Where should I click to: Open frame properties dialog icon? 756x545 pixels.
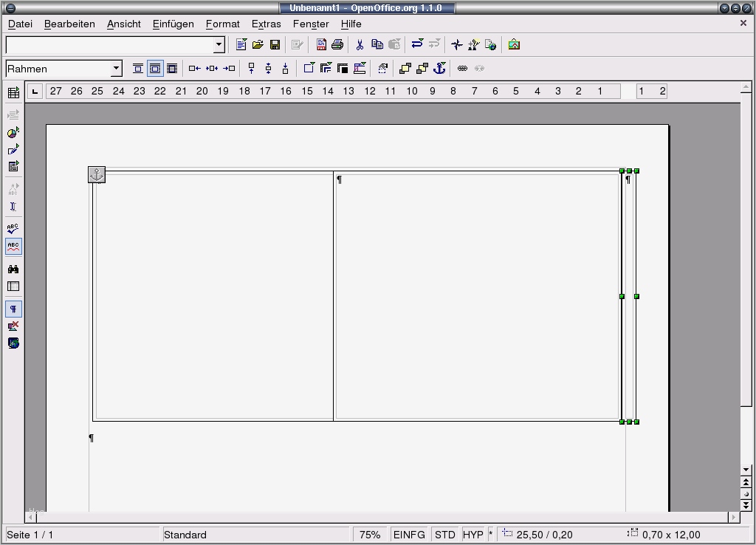[x=383, y=69]
